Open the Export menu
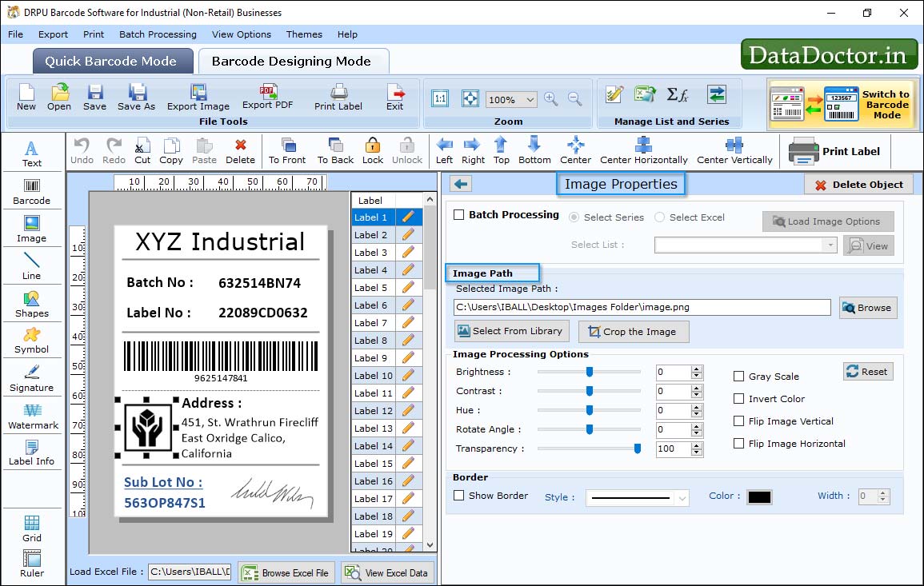The width and height of the screenshot is (924, 586). (53, 34)
